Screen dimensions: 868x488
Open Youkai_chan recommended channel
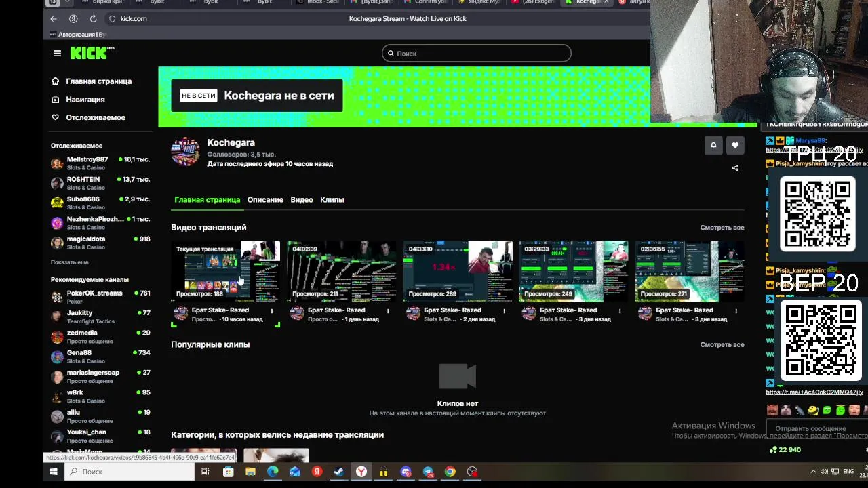(x=100, y=436)
